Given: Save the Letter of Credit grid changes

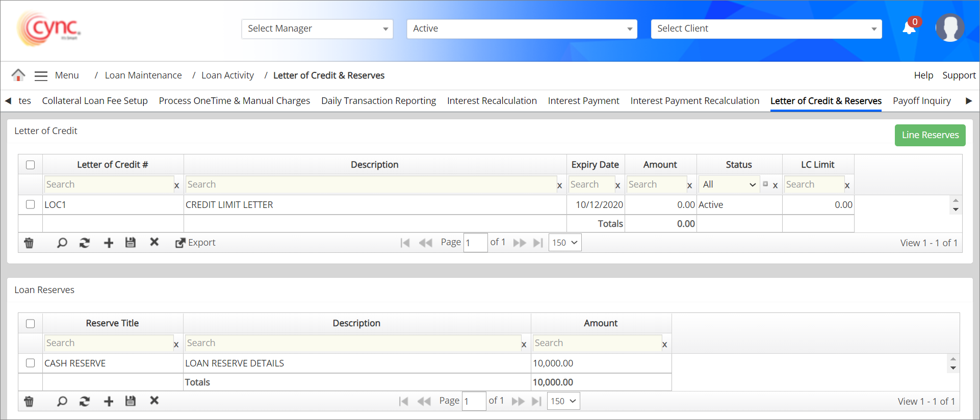Looking at the screenshot, I should (131, 243).
